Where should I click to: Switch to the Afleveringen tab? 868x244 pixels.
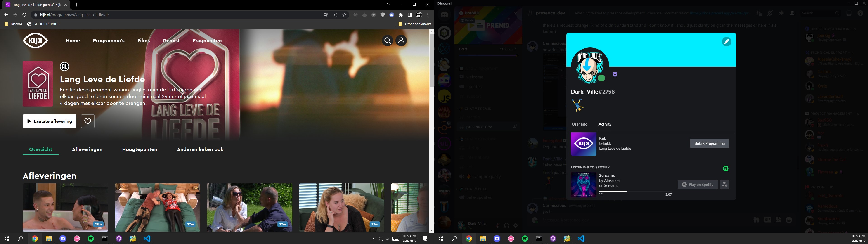click(x=87, y=149)
